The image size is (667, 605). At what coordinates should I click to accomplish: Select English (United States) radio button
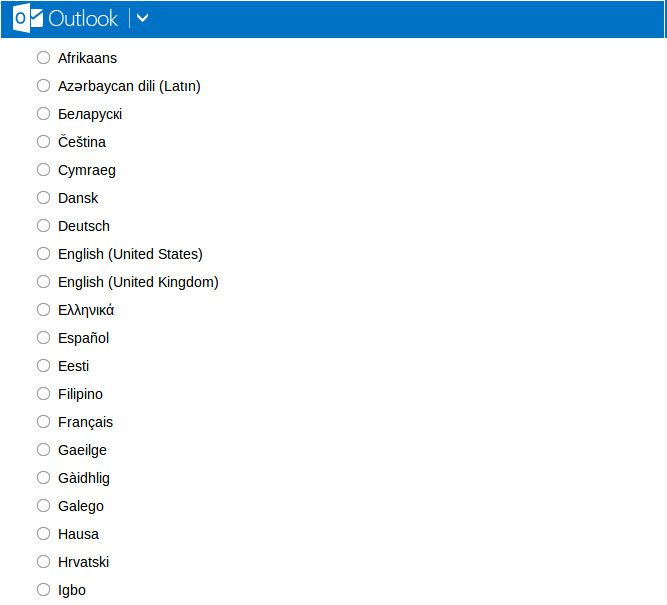pyautogui.click(x=43, y=254)
